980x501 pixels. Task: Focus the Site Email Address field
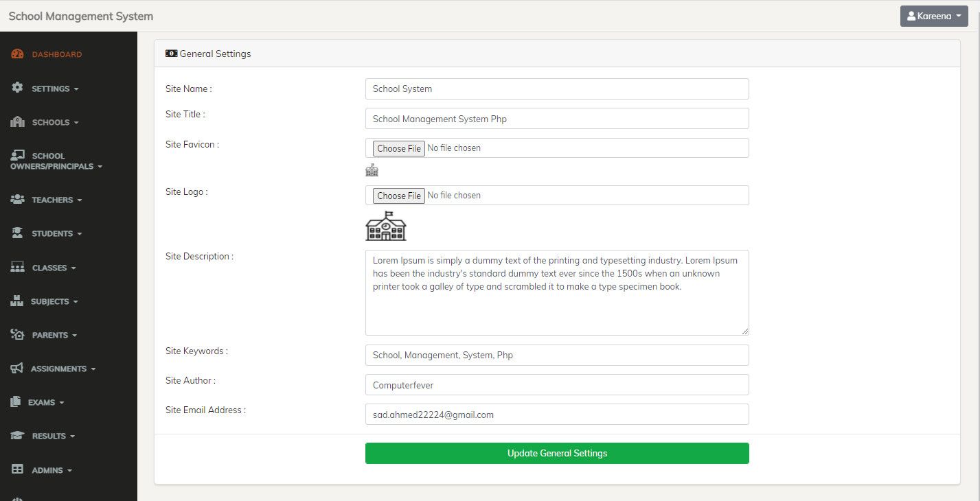click(x=557, y=415)
